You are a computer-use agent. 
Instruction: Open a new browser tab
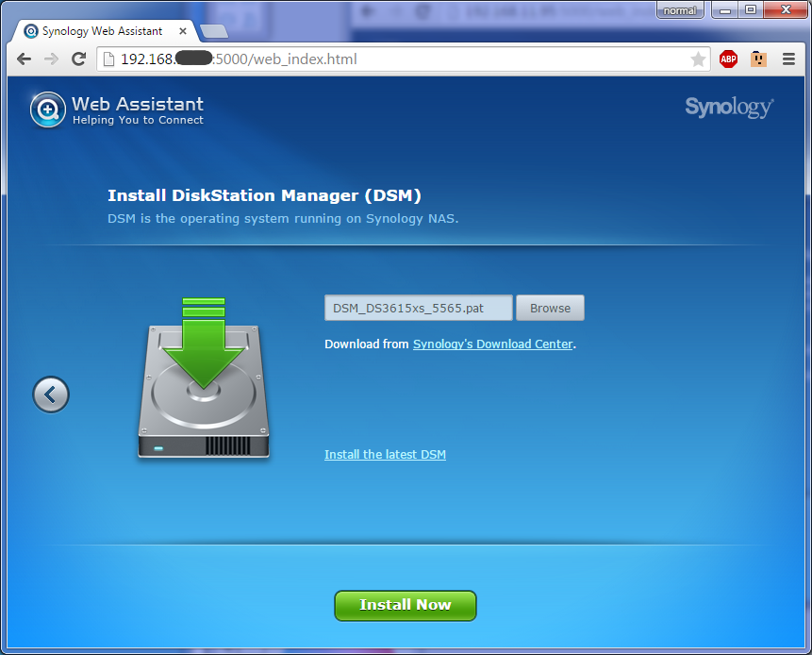point(214,31)
